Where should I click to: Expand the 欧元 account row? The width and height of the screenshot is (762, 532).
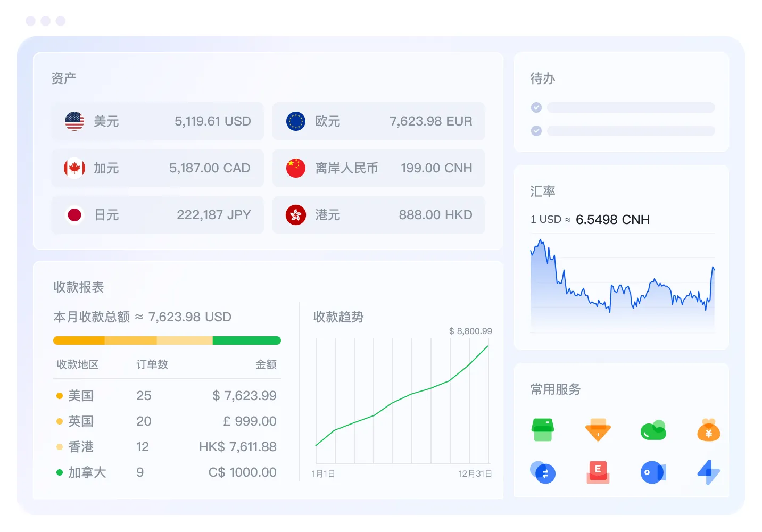[378, 121]
